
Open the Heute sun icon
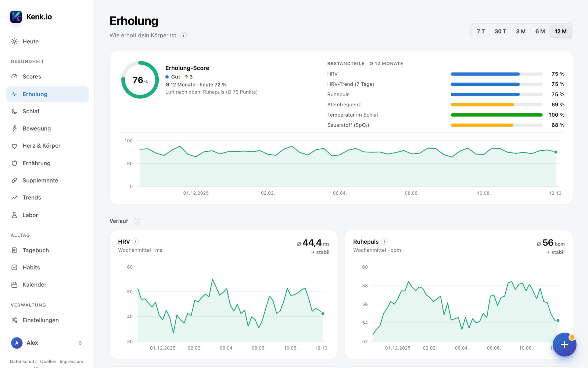click(x=14, y=42)
